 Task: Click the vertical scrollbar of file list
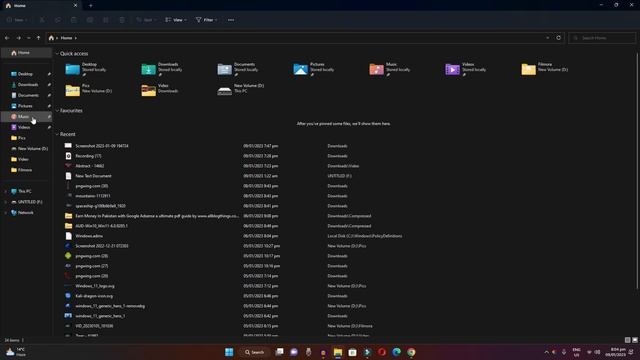coord(637,171)
